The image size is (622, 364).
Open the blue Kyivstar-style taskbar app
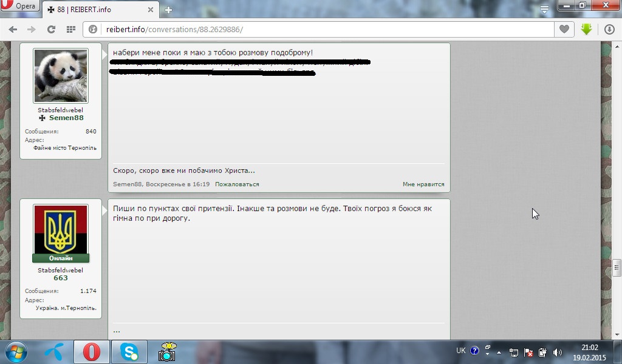tap(55, 352)
